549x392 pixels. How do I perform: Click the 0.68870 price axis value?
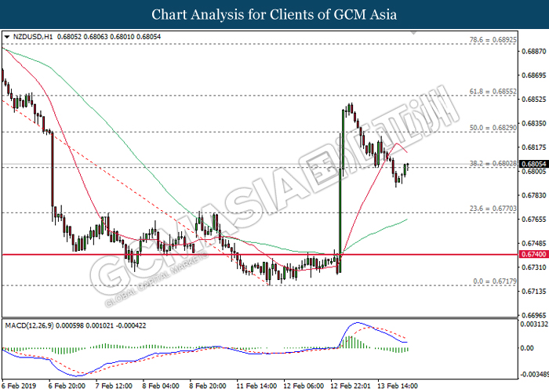[533, 52]
